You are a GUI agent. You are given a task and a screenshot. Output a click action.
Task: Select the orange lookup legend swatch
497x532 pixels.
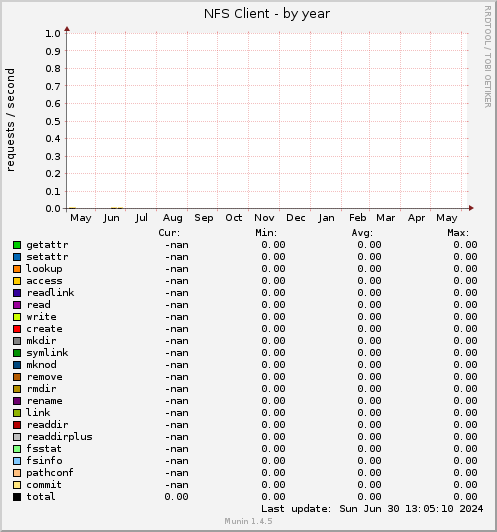pos(17,269)
